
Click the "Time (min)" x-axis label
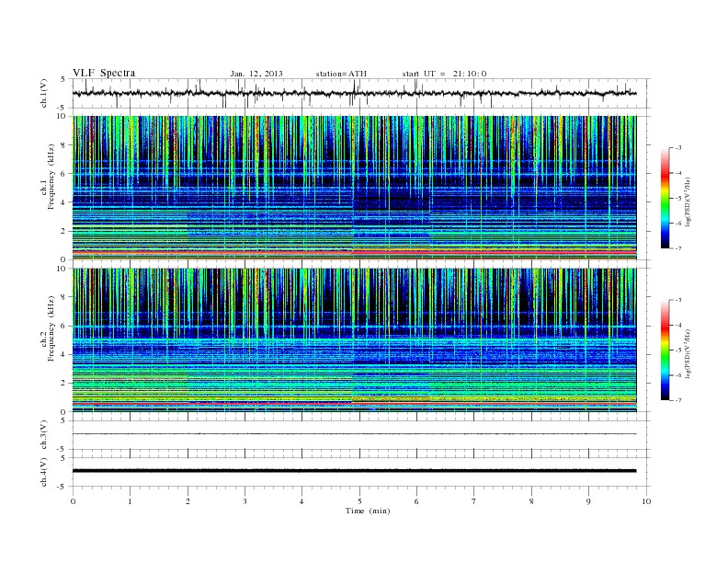(368, 511)
